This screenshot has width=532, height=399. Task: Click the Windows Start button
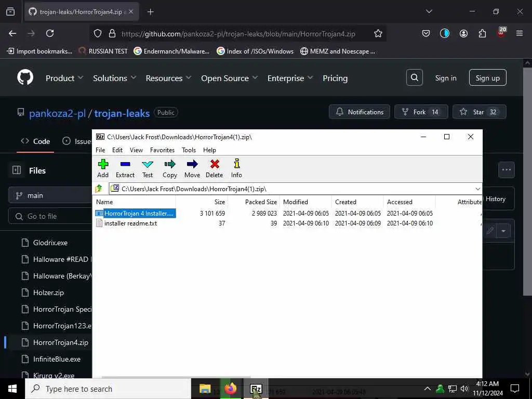12,389
